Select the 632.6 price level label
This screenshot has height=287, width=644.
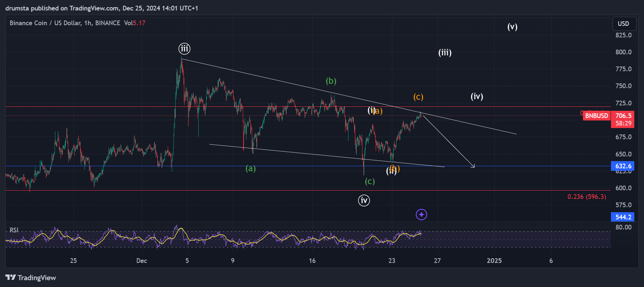pos(623,166)
